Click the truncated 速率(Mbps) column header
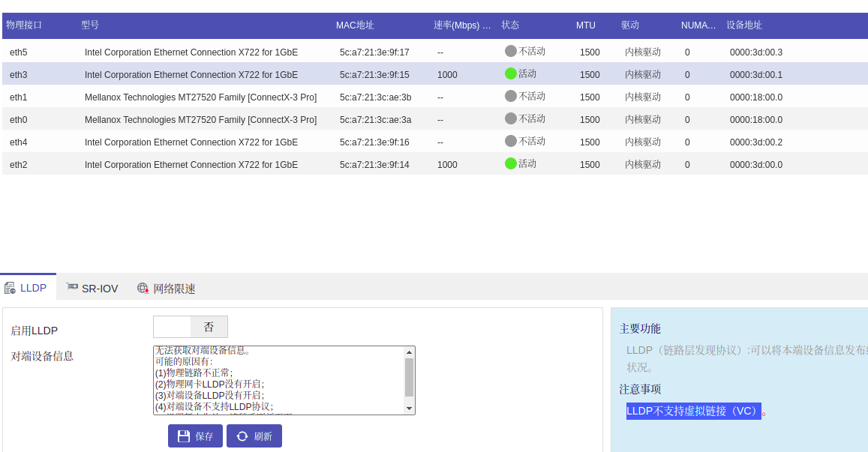This screenshot has height=452, width=868. point(462,25)
